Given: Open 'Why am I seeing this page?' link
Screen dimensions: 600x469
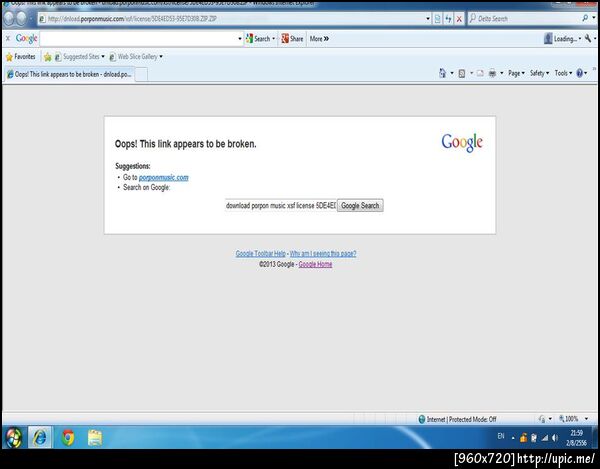Looking at the screenshot, I should 323,254.
